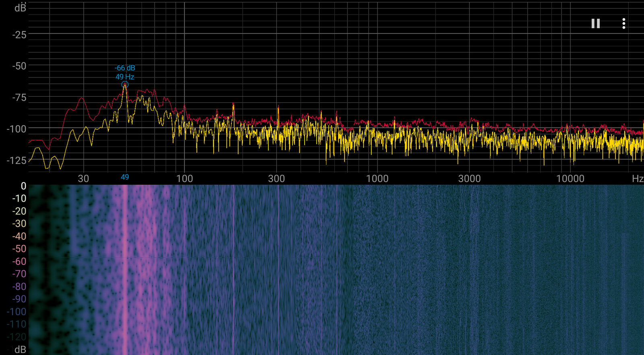Click the '100' Hz axis label
The image size is (644, 355).
185,178
